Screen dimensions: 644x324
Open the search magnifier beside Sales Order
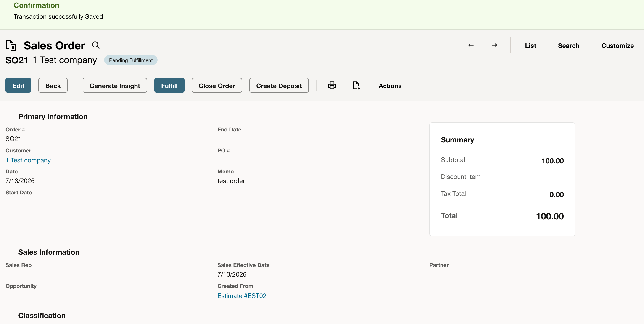(96, 45)
